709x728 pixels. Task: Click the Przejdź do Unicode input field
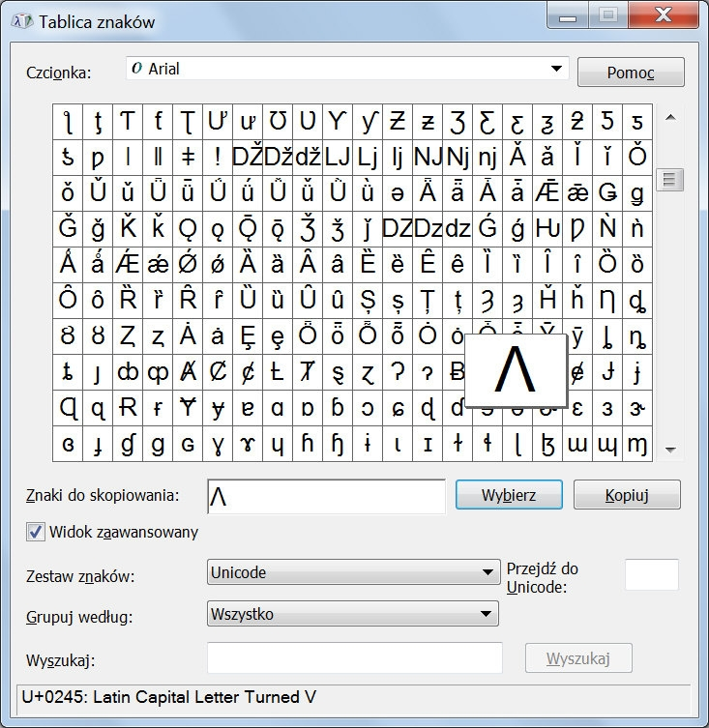[x=651, y=574]
